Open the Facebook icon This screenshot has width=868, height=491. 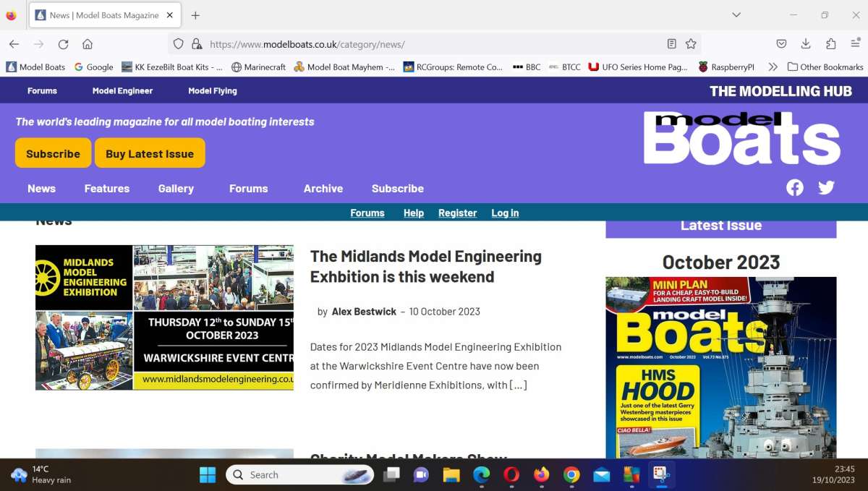795,188
